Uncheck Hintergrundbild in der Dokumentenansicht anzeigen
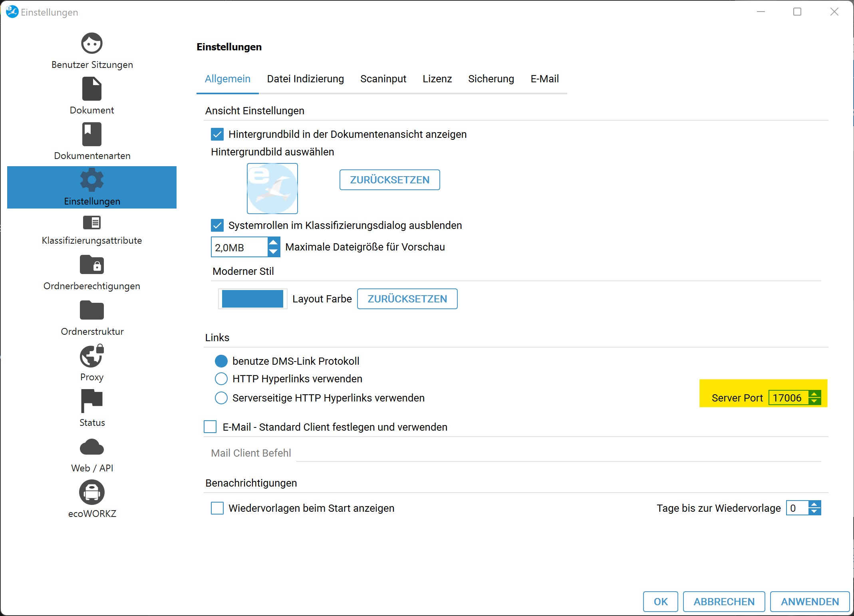 click(x=217, y=134)
